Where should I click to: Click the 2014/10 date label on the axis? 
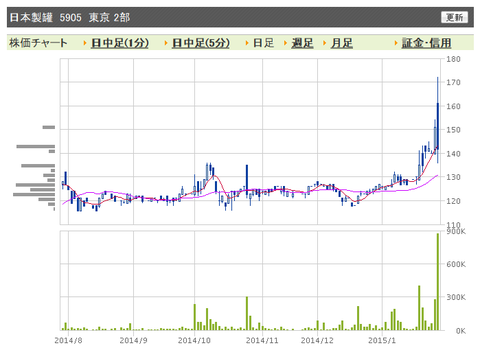point(194,340)
